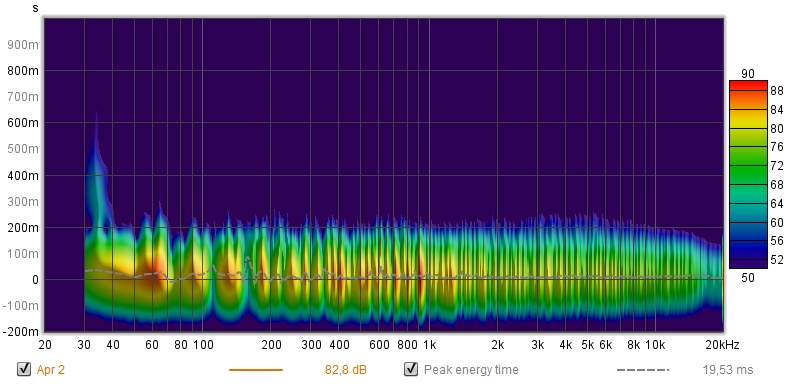Click the red resonance line near 900 Hz

[421, 275]
